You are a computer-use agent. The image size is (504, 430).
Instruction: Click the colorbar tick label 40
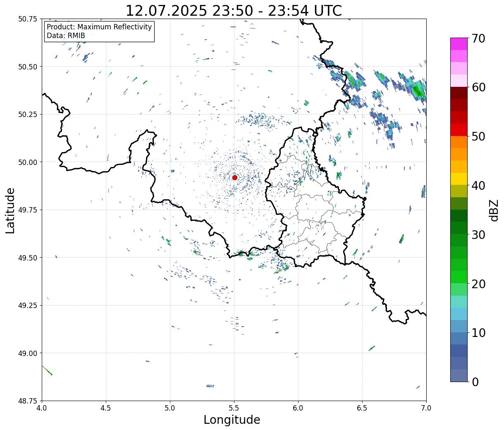(x=478, y=186)
